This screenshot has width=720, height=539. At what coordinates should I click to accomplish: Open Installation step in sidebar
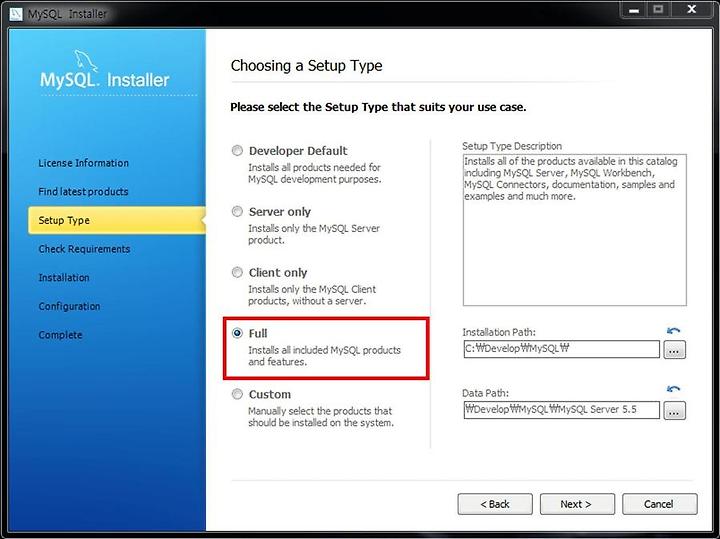click(x=64, y=278)
